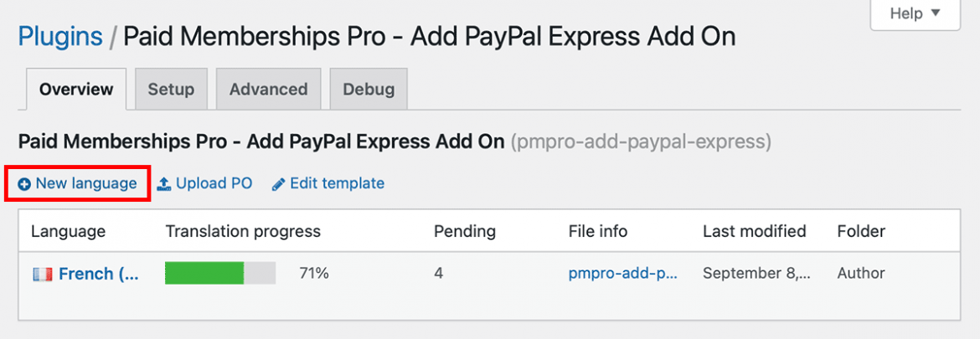The image size is (980, 339).
Task: Switch to the Overview tab
Action: pos(76,90)
